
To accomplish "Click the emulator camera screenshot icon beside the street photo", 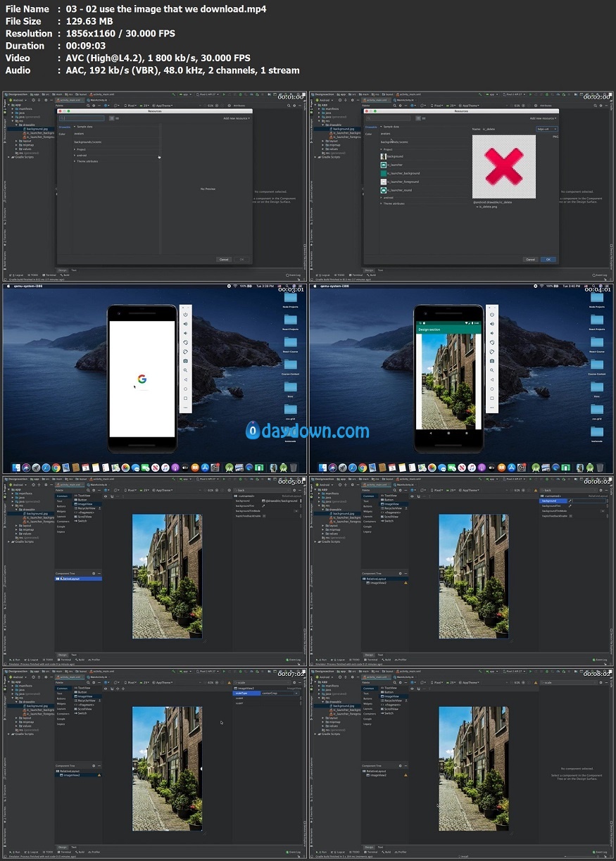I will tap(491, 361).
